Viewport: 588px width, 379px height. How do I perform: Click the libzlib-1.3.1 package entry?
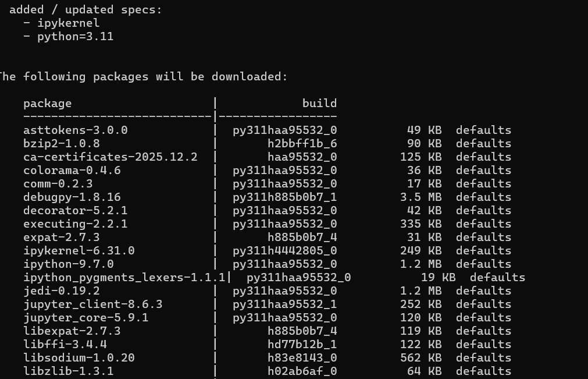click(x=68, y=371)
